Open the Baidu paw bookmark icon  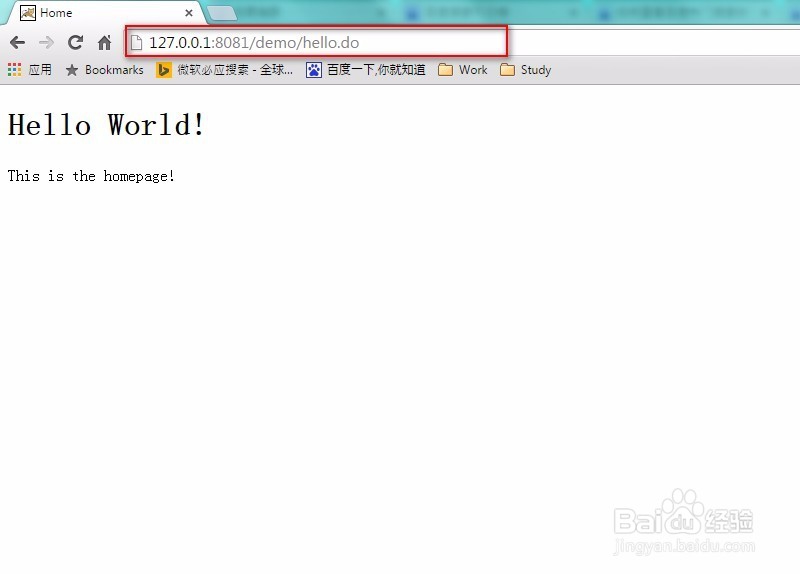314,70
